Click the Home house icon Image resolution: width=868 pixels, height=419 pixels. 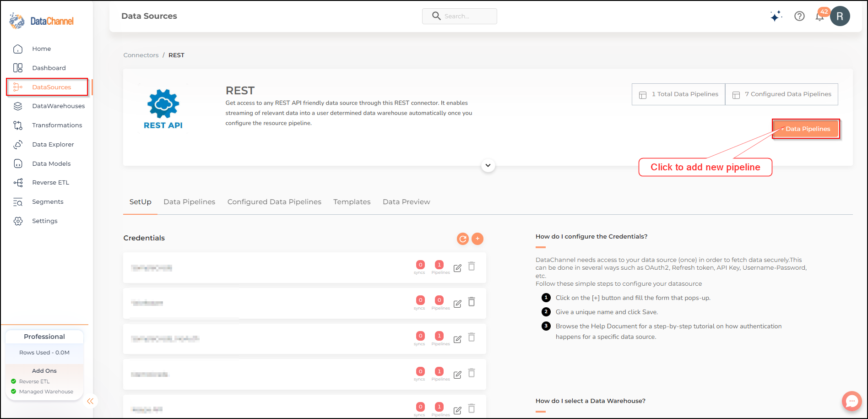pos(18,49)
